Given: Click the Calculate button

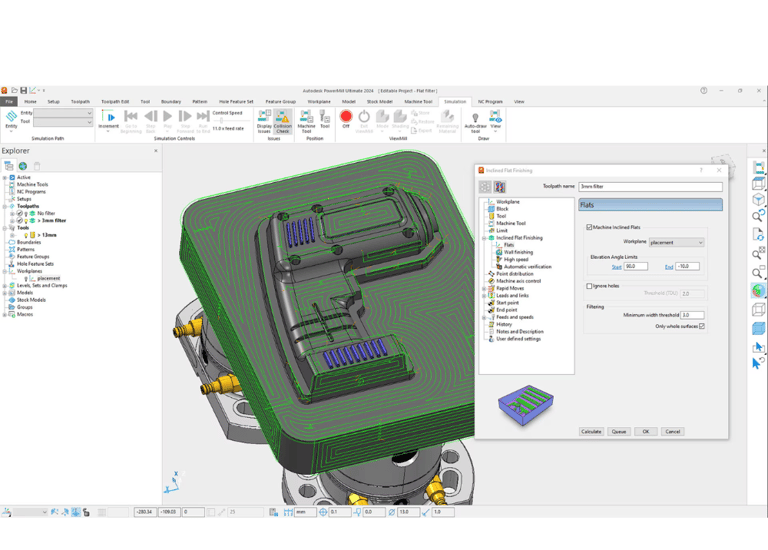Looking at the screenshot, I should point(591,431).
